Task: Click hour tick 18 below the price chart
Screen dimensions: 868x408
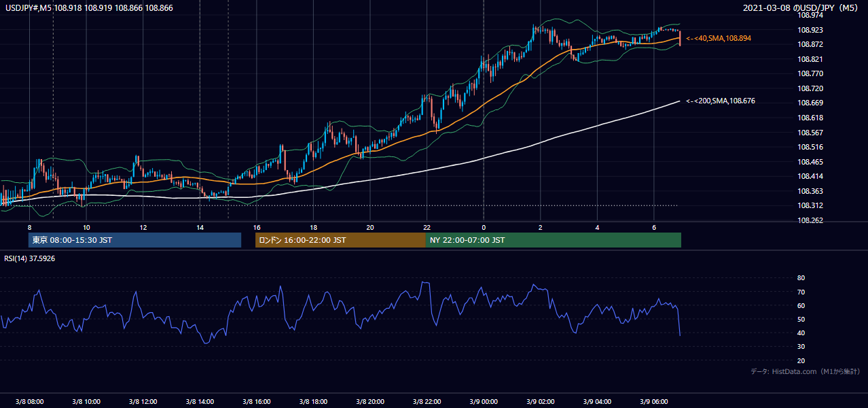Action: pos(313,227)
